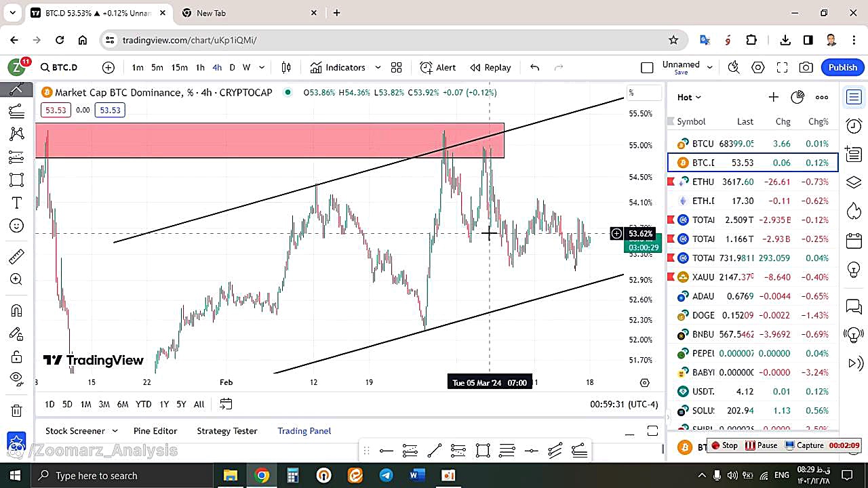
Task: Select the rectangle shapes tool
Action: tap(16, 180)
